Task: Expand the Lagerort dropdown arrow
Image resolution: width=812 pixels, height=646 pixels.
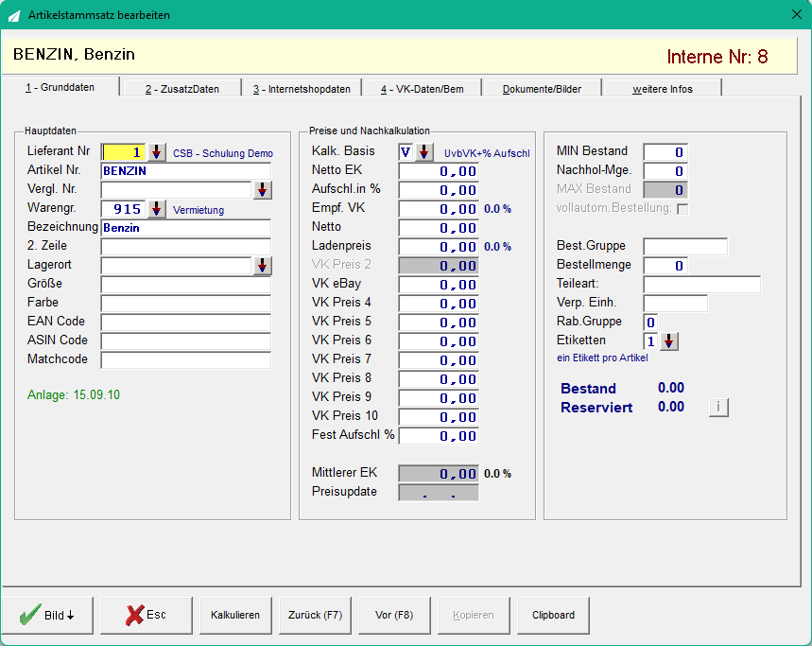Action: point(263,266)
